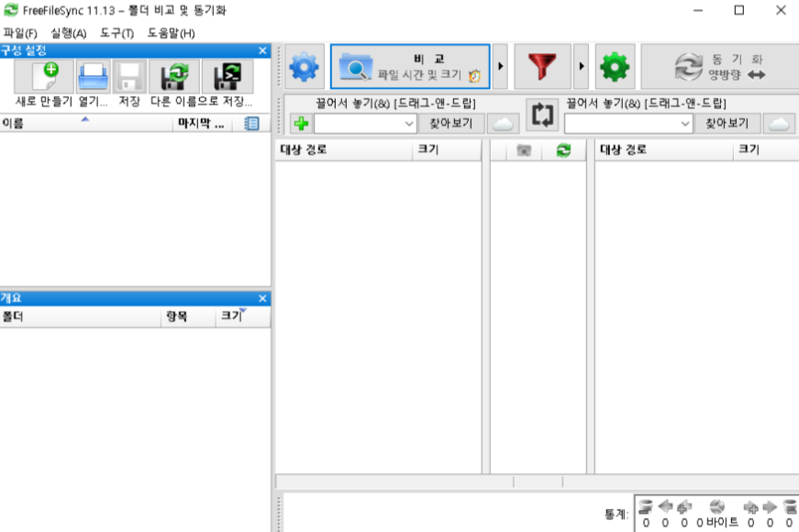Close the 개요 panel
This screenshot has width=799, height=532.
(x=262, y=299)
